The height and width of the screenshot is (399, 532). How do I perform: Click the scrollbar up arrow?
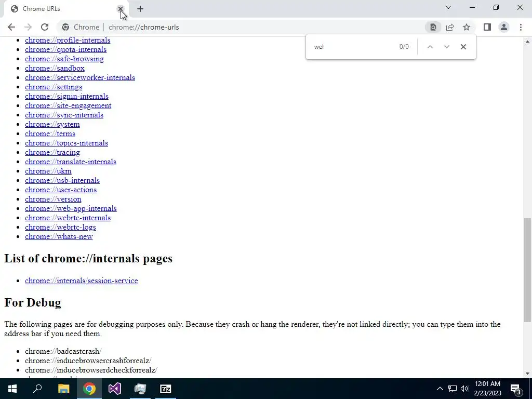point(527,42)
